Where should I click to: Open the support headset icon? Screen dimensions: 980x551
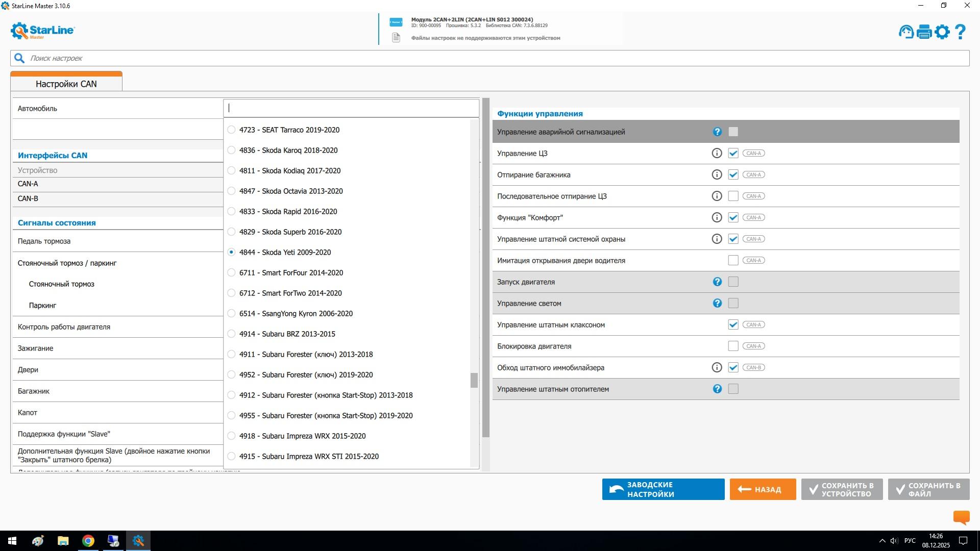tap(906, 32)
